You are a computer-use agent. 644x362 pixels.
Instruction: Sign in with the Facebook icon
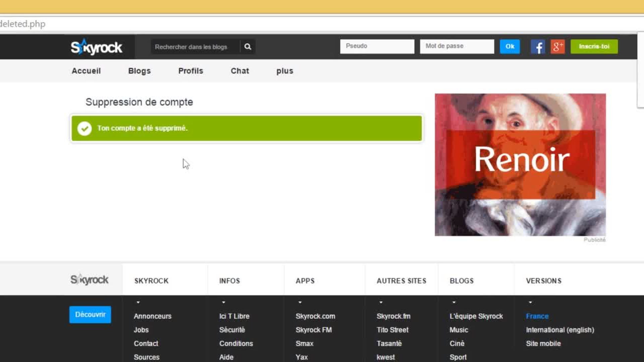538,47
